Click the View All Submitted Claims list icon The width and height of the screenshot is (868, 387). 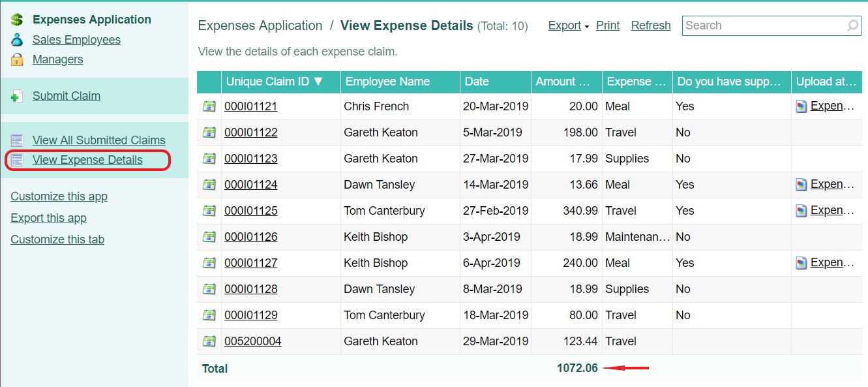(x=17, y=140)
